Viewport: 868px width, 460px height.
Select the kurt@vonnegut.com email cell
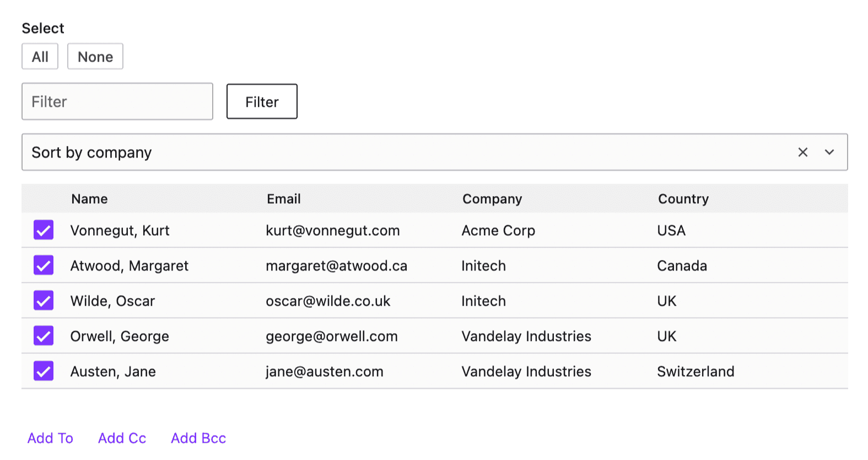point(333,230)
